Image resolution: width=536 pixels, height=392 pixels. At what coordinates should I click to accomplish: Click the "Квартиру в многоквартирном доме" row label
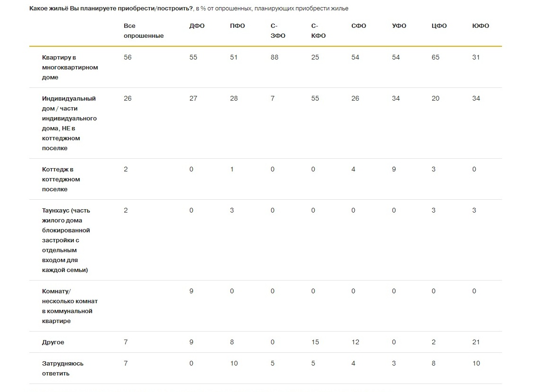coord(70,67)
